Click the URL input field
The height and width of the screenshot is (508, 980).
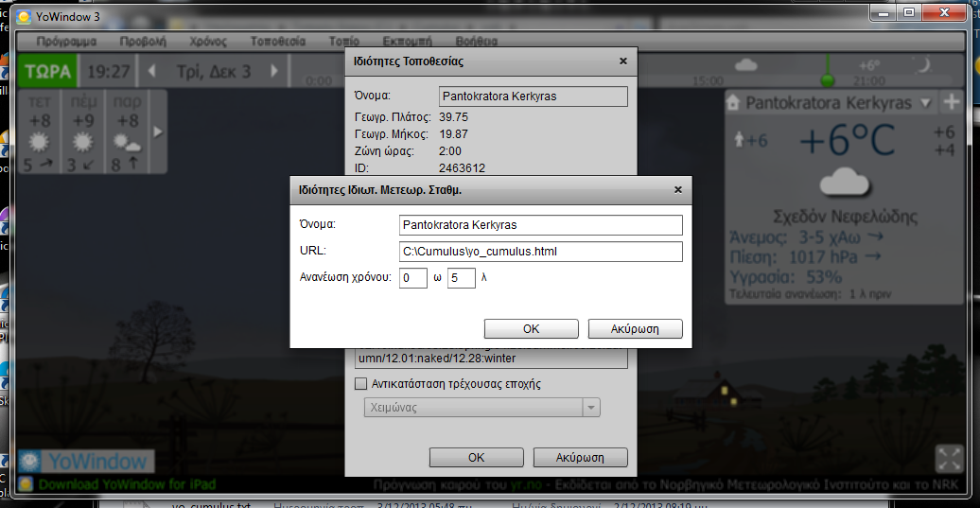(x=540, y=252)
